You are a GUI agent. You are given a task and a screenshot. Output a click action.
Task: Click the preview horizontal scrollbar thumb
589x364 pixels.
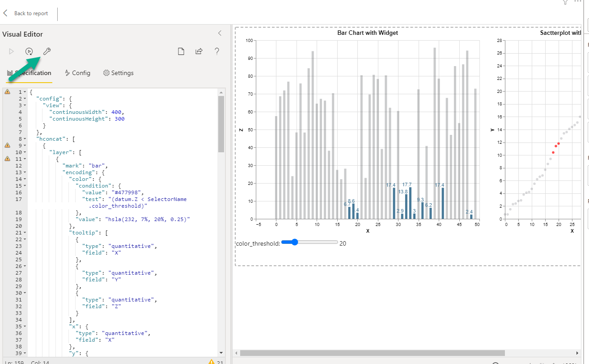pyautogui.click(x=372, y=353)
